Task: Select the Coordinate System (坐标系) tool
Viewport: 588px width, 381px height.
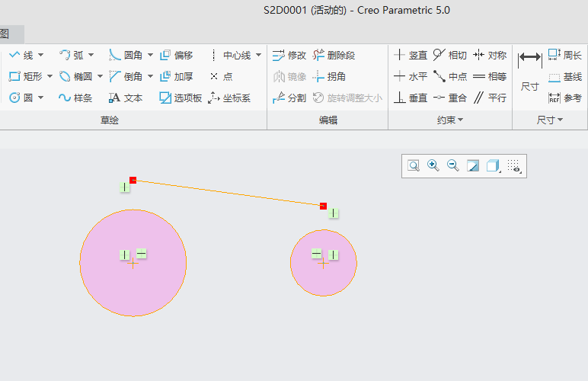Action: (229, 98)
